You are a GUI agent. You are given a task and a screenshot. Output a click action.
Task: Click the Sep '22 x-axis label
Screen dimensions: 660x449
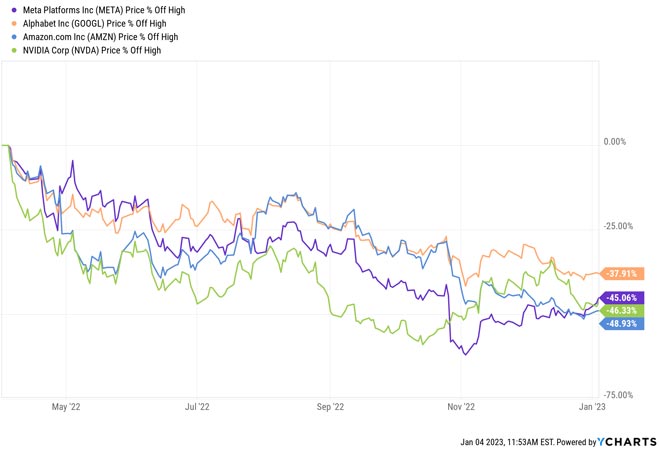click(330, 407)
